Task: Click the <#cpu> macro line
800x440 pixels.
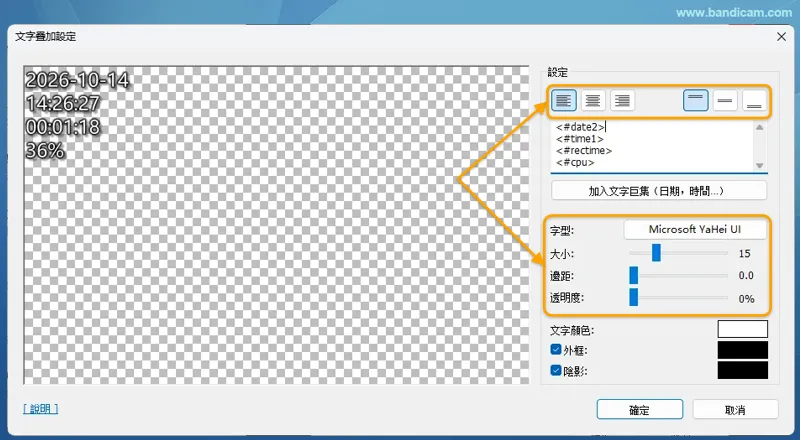Action: point(575,162)
